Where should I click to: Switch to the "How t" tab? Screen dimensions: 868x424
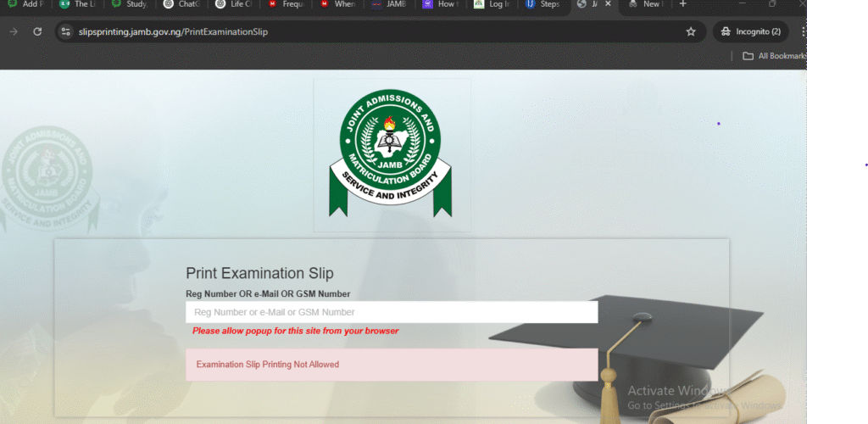pyautogui.click(x=442, y=4)
